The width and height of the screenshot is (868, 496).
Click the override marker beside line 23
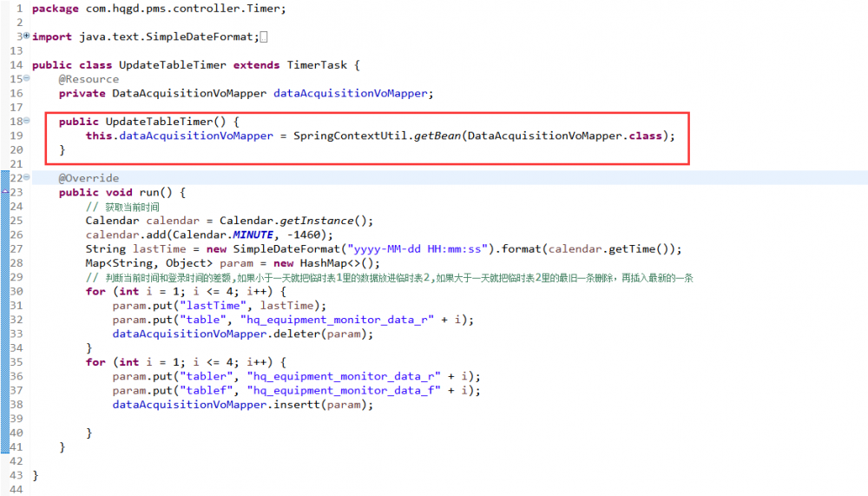pos(5,192)
